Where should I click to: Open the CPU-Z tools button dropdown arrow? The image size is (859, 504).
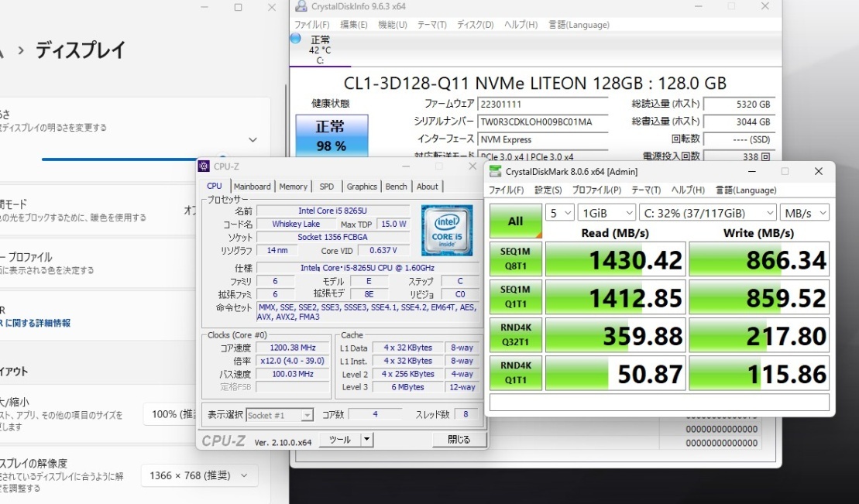coord(367,440)
